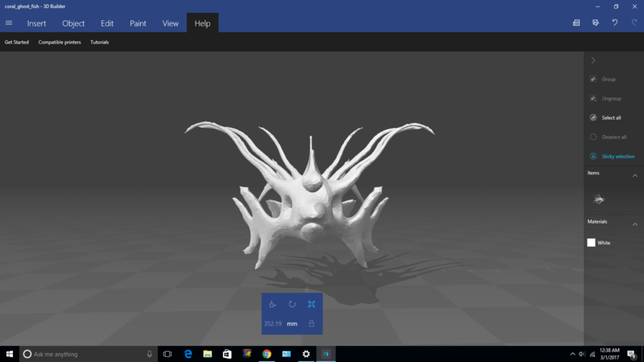Screen dimensions: 644x362
Task: Open Compatible printers
Action: pyautogui.click(x=60, y=42)
